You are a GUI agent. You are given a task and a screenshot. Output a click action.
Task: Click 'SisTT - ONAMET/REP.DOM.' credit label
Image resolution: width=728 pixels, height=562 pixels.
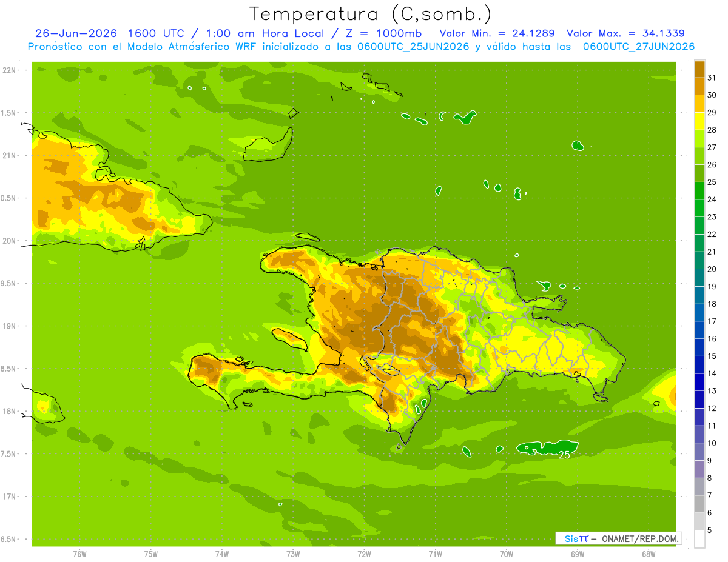pos(619,538)
